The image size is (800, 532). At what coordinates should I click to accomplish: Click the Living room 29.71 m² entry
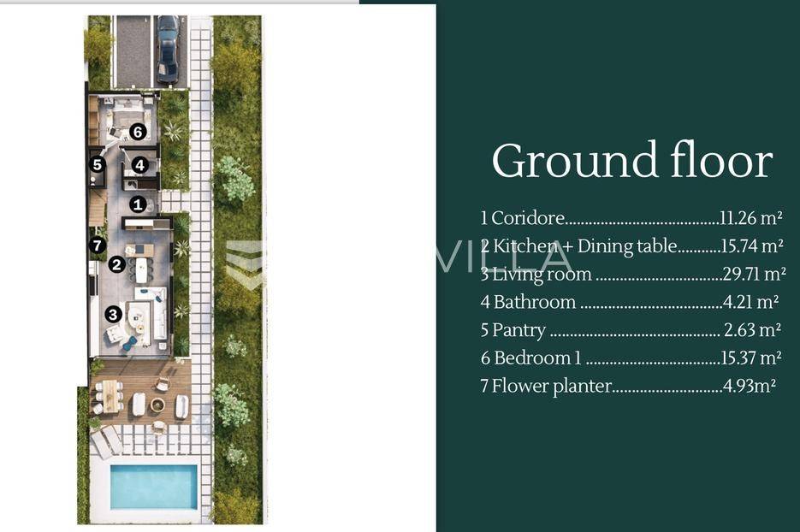(633, 274)
